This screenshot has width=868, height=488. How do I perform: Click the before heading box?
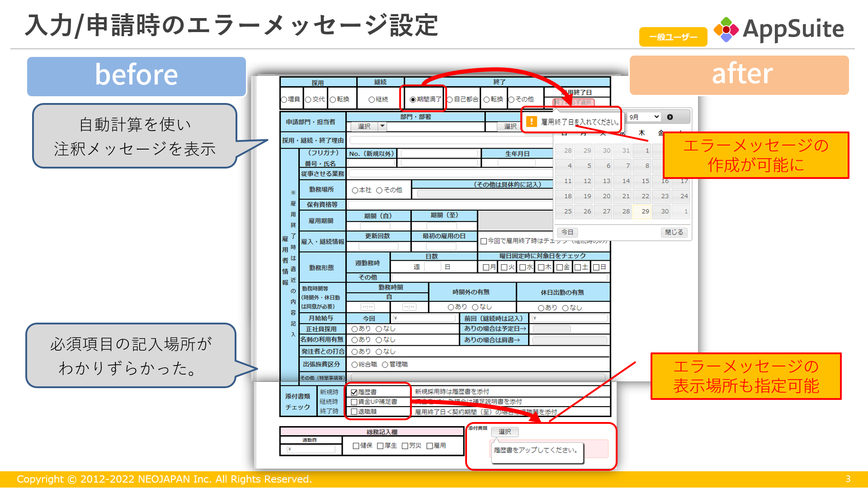pos(137,76)
